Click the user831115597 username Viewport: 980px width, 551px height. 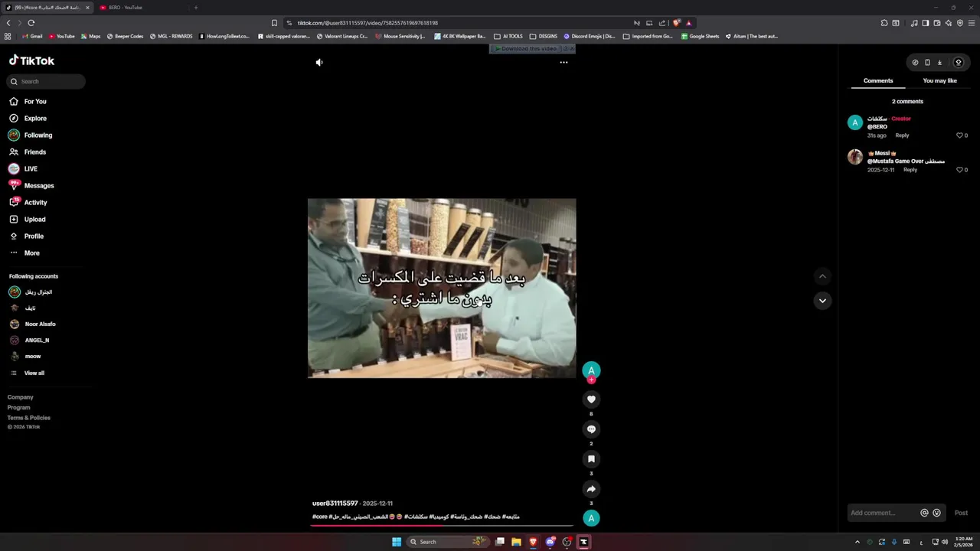(x=335, y=504)
